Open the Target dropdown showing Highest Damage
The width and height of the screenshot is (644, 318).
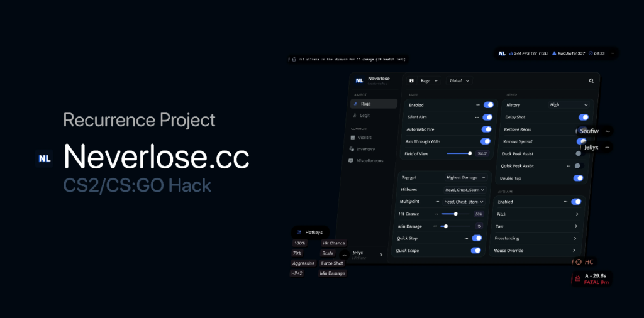(466, 178)
